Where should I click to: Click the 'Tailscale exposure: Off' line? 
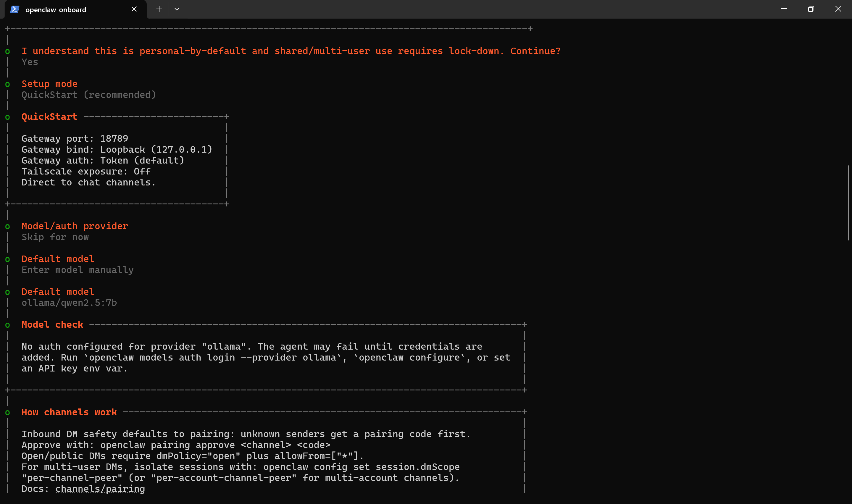click(x=86, y=172)
